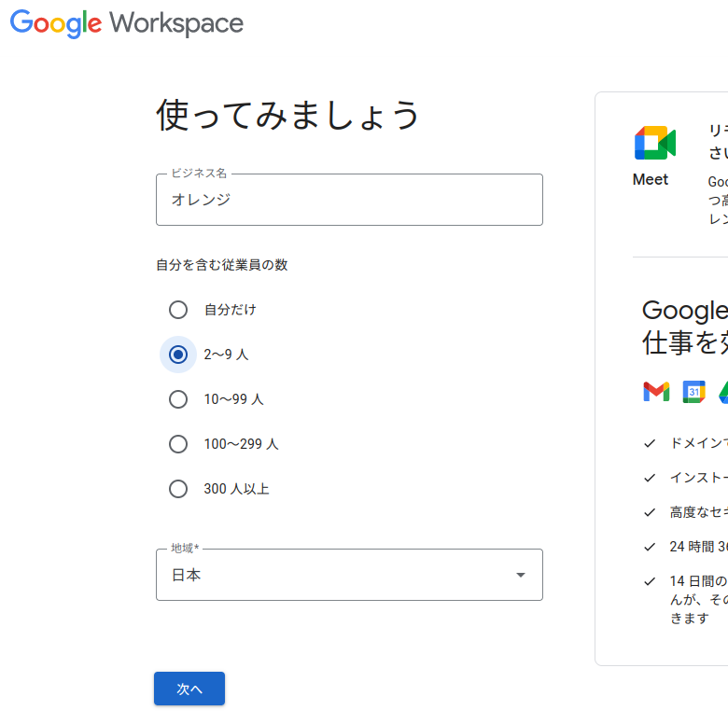Click the checkmark beside ドメイン
This screenshot has width=728, height=724.
[650, 444]
